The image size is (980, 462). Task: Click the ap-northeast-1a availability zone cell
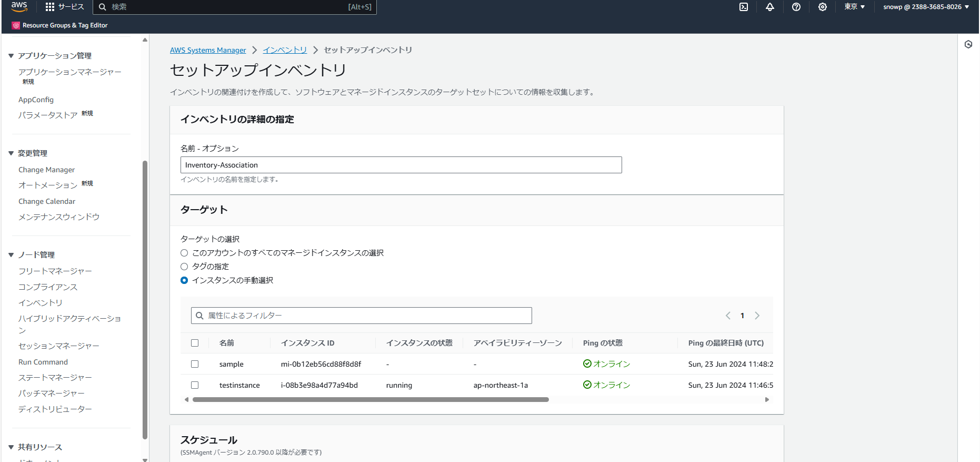501,385
